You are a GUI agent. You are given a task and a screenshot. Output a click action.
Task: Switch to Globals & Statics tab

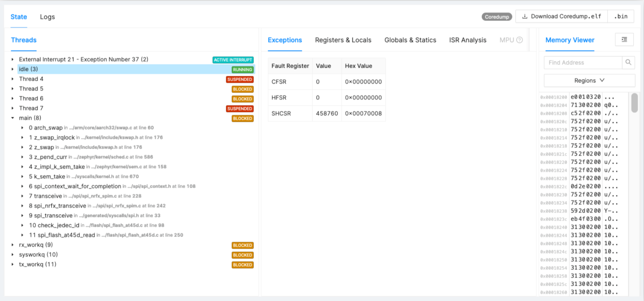pyautogui.click(x=410, y=40)
